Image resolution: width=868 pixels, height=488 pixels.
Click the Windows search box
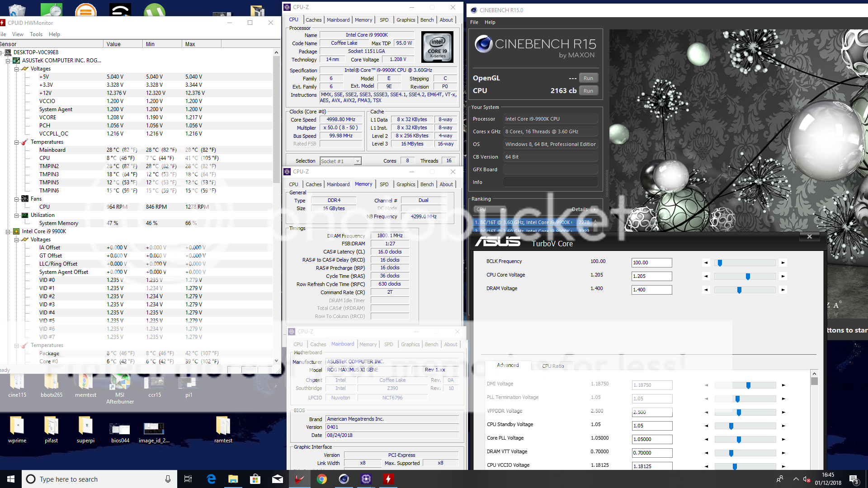click(x=99, y=479)
